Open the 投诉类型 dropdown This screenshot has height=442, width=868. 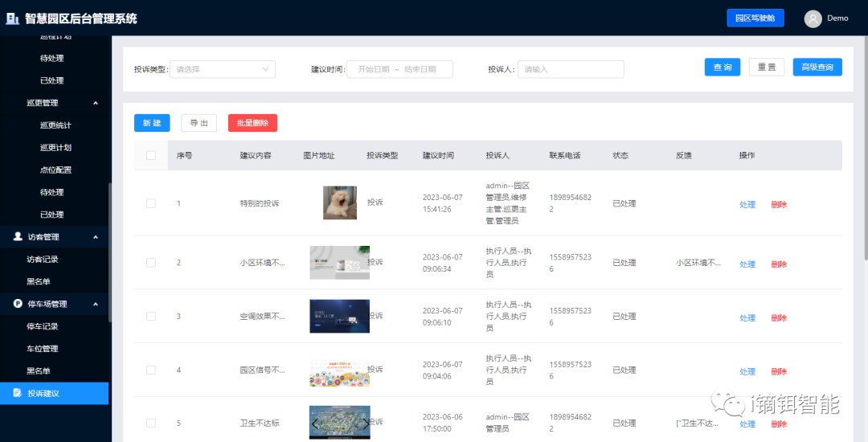pos(223,69)
